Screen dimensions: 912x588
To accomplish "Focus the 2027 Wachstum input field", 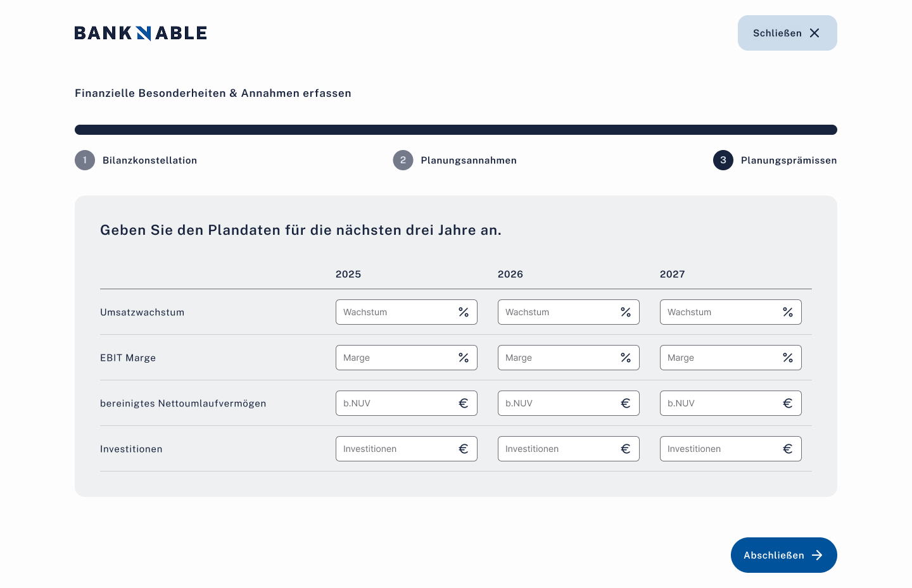I will point(718,312).
